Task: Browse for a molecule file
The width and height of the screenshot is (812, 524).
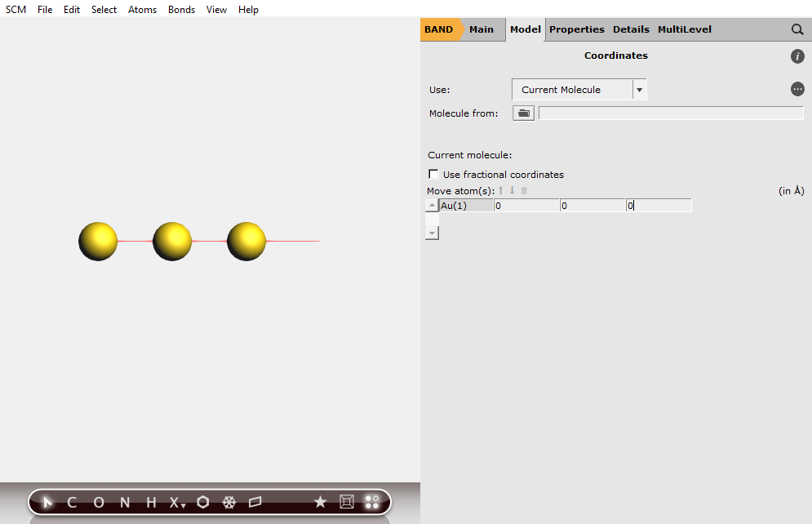Action: (x=523, y=113)
